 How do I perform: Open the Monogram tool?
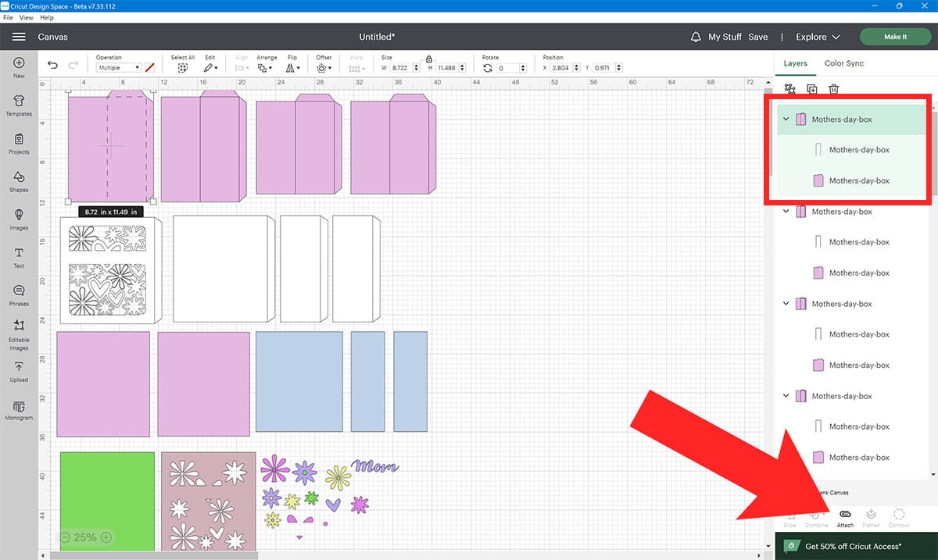click(19, 408)
